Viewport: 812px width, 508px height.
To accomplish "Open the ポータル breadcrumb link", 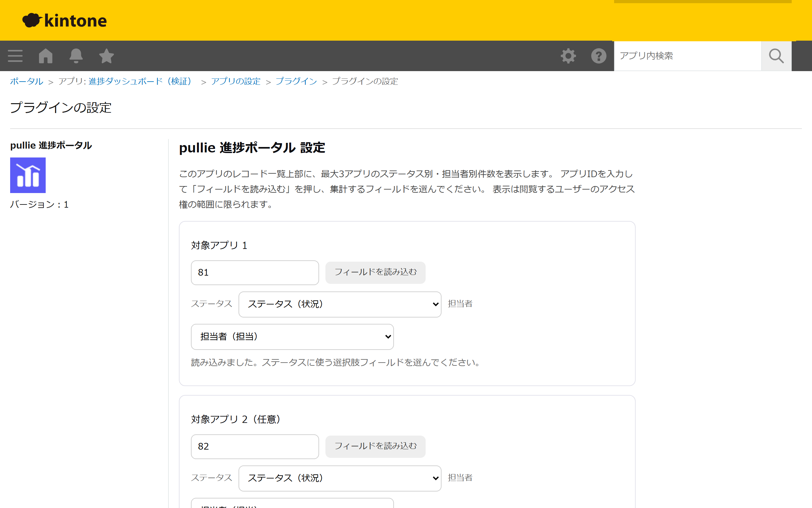I will 27,81.
